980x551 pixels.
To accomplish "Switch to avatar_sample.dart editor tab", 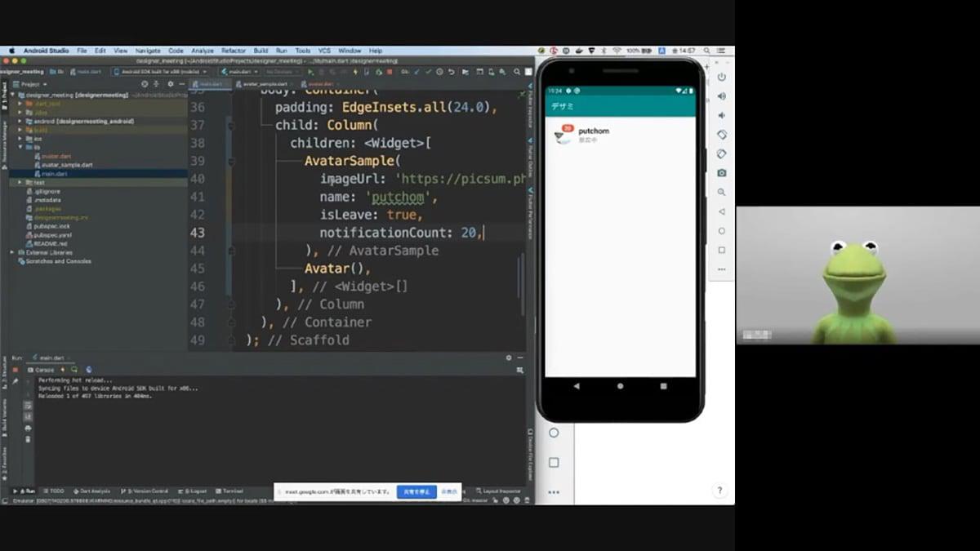I will tap(265, 84).
